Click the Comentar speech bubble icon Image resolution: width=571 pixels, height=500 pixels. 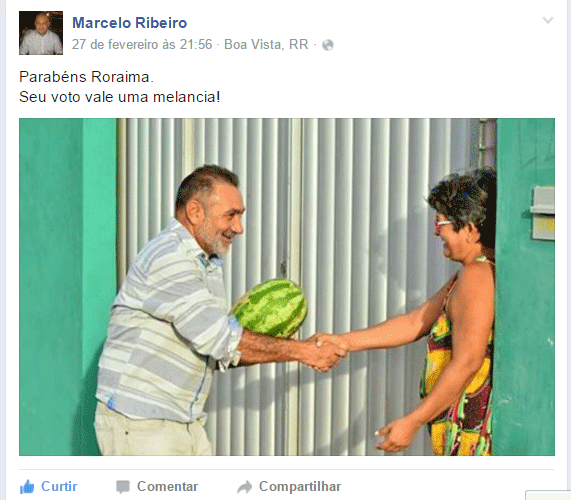(x=123, y=487)
